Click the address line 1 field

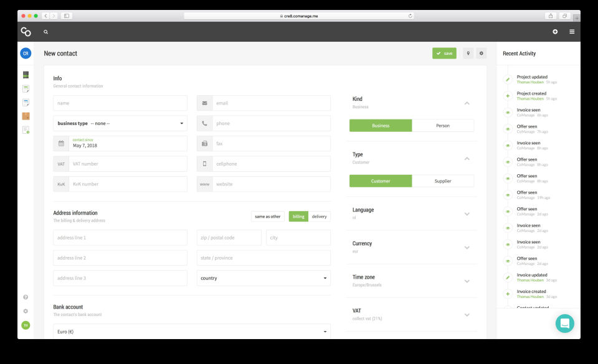(x=120, y=238)
